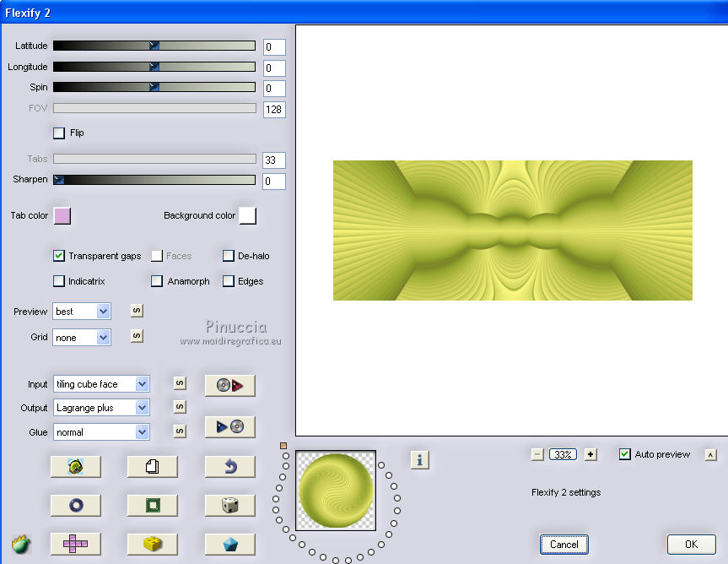Click the Sharpen slider track

click(154, 180)
